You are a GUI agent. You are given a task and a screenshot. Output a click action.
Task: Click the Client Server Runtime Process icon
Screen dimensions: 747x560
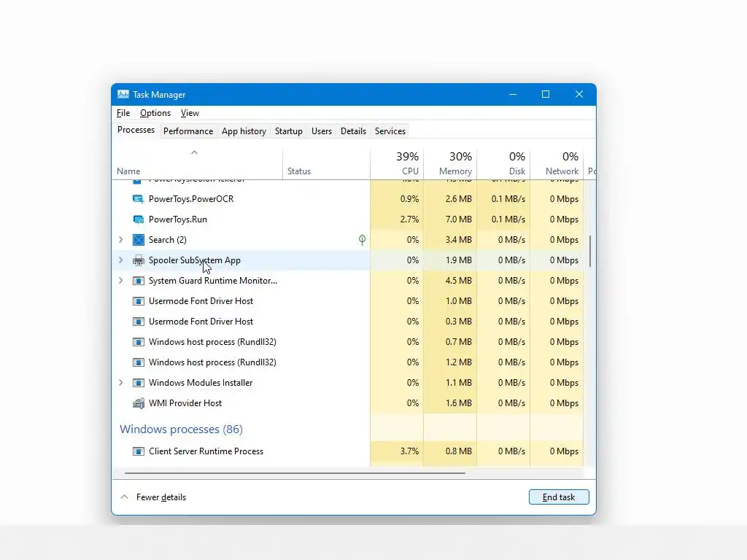point(138,451)
